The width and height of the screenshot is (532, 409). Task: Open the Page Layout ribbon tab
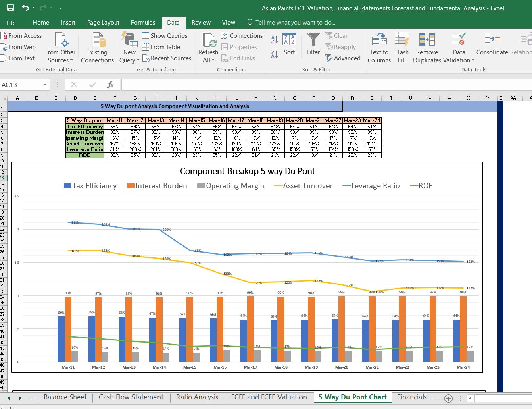pos(103,23)
